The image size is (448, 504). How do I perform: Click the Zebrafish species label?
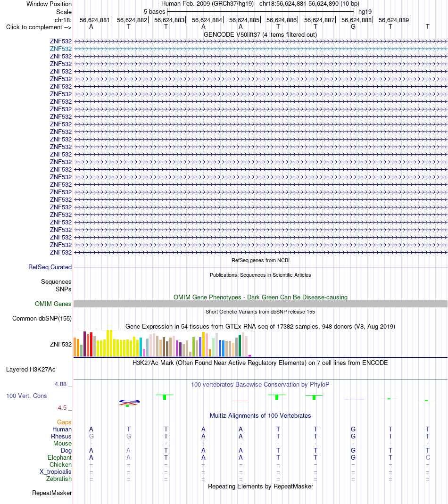(x=59, y=479)
